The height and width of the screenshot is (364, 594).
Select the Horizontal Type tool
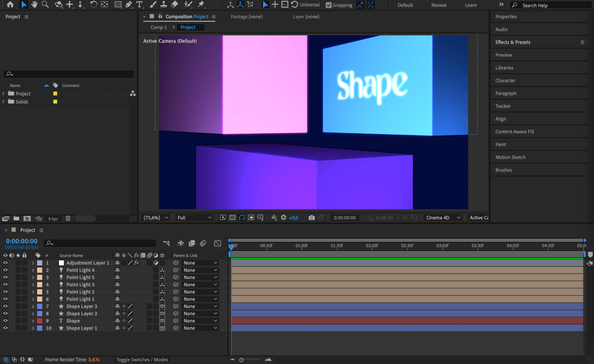139,4
